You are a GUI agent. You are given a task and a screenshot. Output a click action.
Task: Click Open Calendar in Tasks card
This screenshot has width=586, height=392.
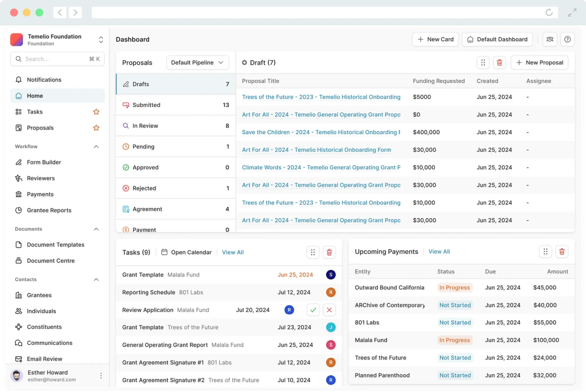tap(186, 252)
